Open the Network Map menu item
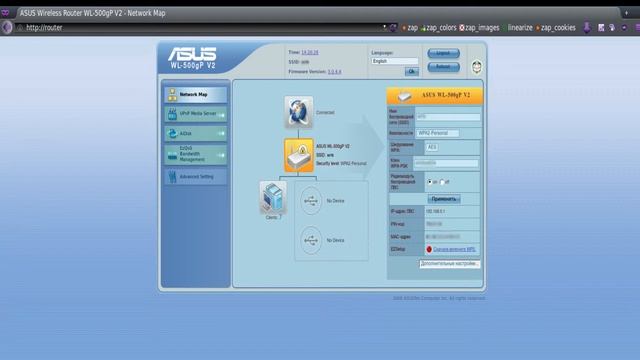 (196, 94)
